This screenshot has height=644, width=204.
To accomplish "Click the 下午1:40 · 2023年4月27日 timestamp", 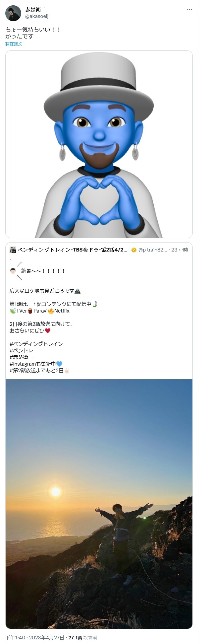I will click(x=34, y=638).
